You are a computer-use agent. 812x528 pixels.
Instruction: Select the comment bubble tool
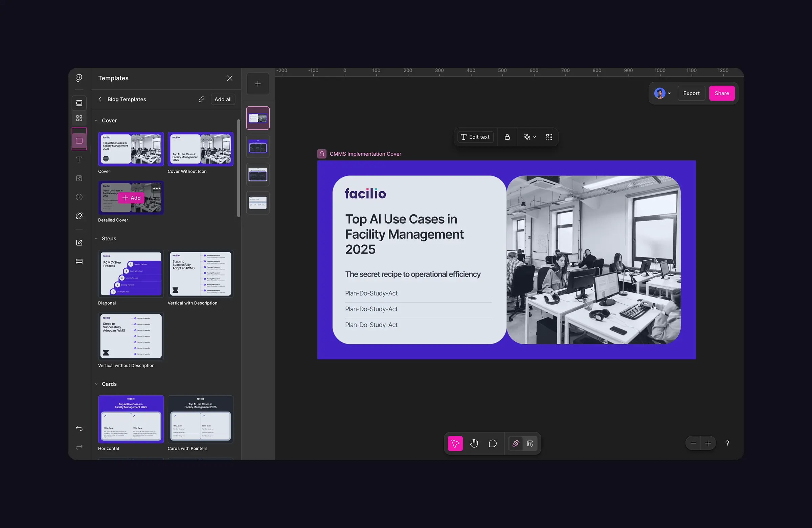[492, 443]
